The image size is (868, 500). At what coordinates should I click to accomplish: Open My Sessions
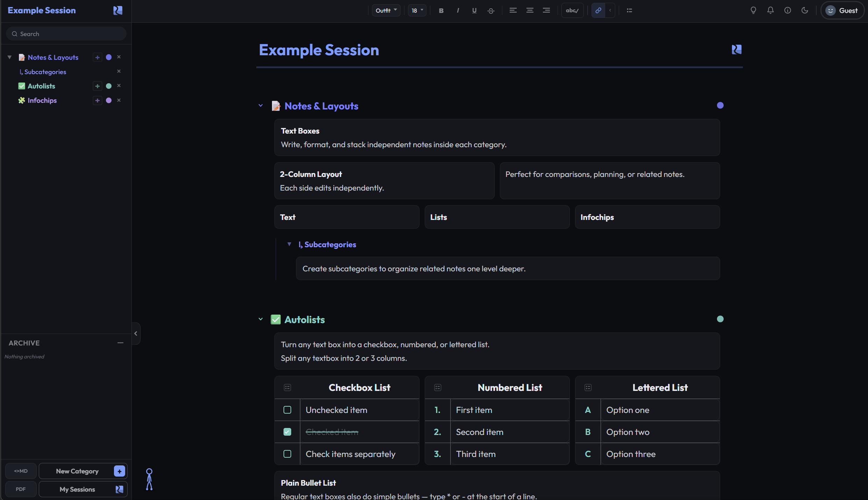pyautogui.click(x=83, y=489)
